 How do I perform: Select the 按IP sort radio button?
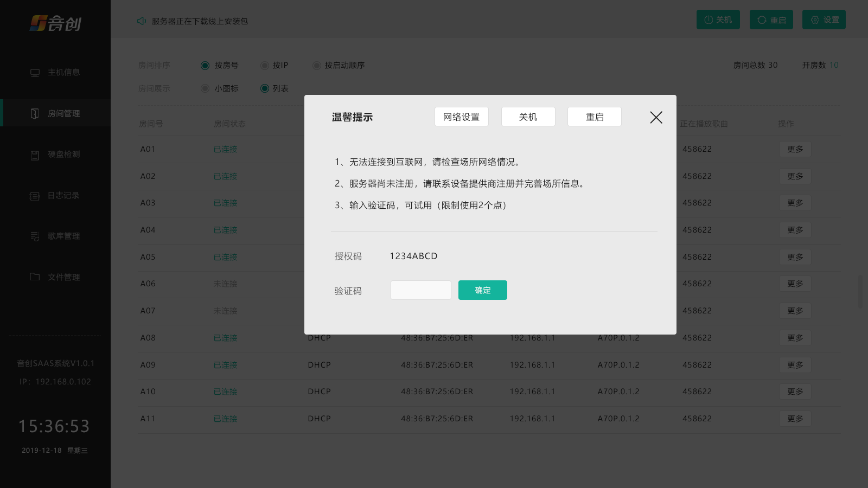(265, 66)
